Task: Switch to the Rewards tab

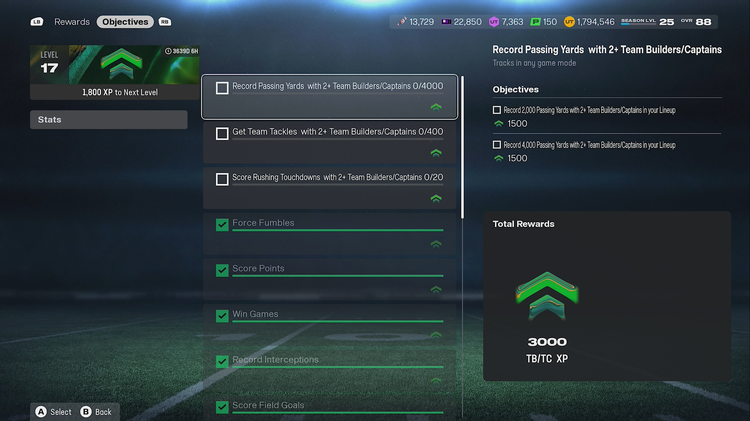Action: tap(72, 22)
